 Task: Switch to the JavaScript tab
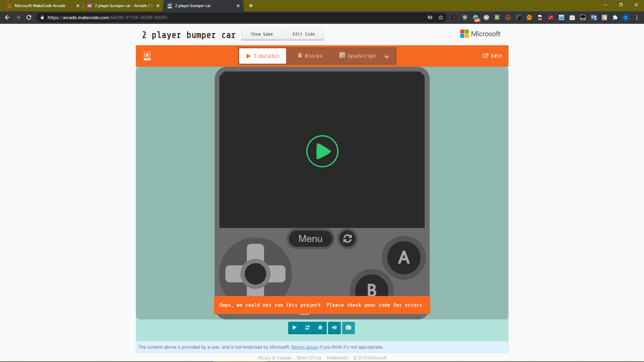point(358,56)
